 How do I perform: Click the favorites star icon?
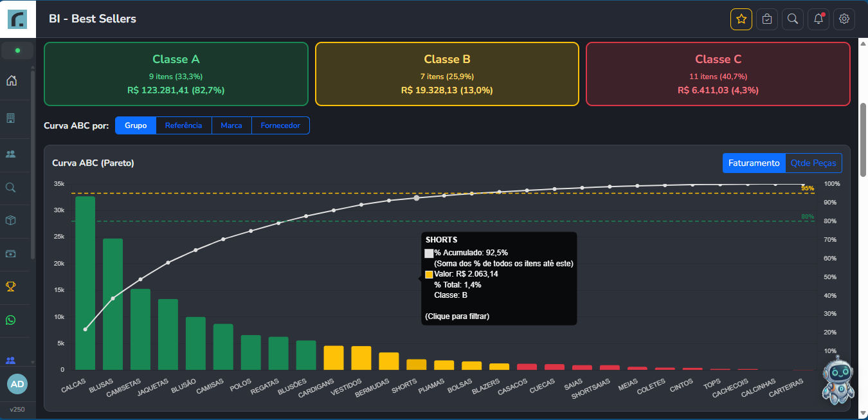pyautogui.click(x=741, y=19)
